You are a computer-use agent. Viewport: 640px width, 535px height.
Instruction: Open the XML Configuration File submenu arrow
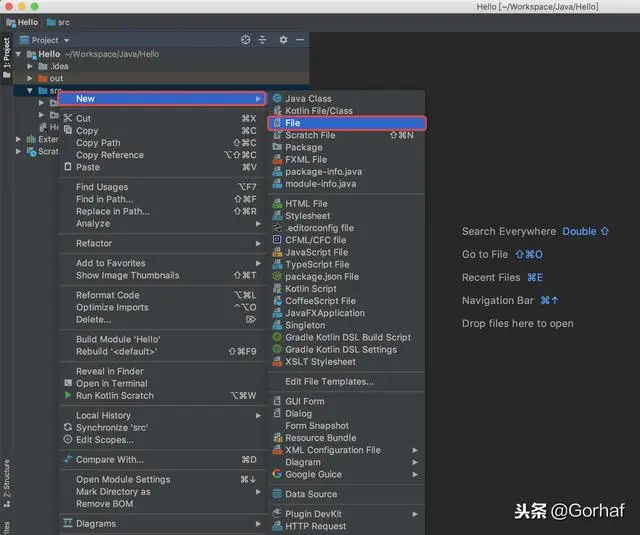[415, 450]
